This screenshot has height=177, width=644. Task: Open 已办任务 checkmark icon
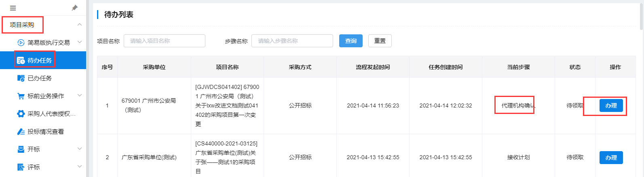coord(21,78)
